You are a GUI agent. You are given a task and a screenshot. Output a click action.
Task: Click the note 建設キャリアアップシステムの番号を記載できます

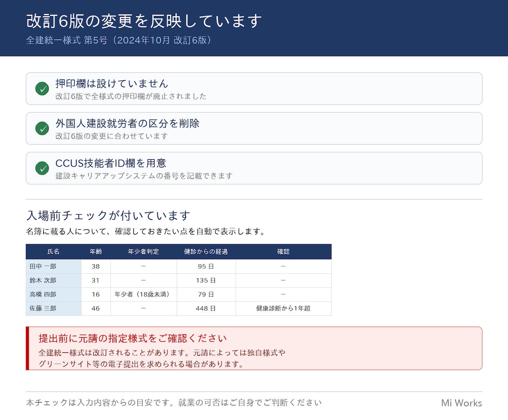(x=144, y=176)
